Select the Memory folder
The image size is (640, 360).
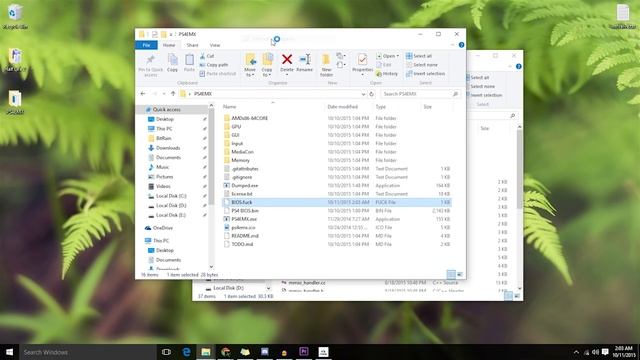tap(240, 160)
